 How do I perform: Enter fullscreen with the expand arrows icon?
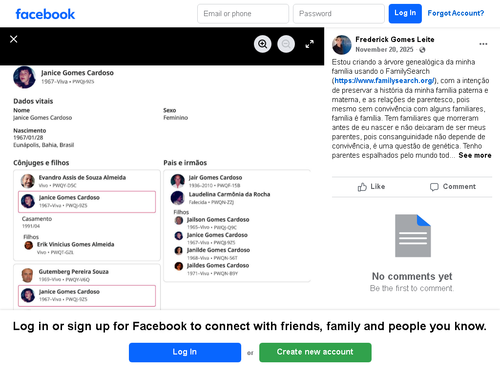pos(310,44)
